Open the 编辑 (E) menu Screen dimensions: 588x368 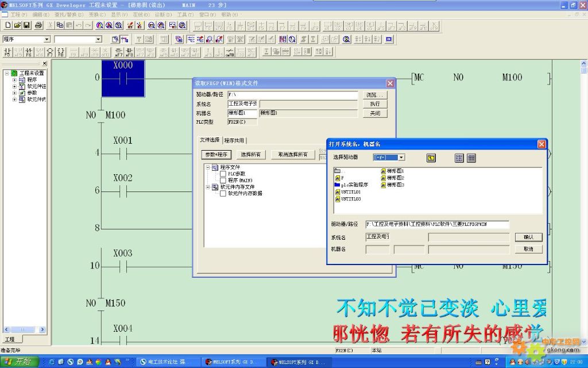(x=41, y=14)
